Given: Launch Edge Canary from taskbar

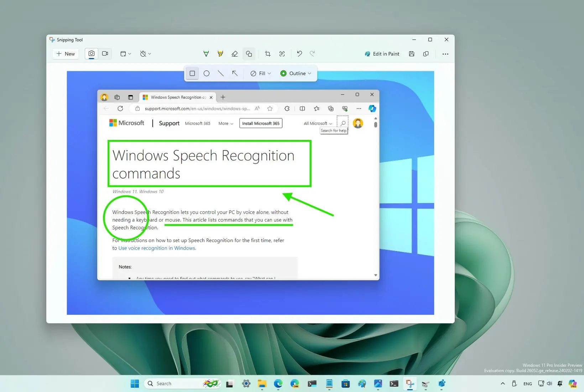Looking at the screenshot, I should tap(294, 383).
